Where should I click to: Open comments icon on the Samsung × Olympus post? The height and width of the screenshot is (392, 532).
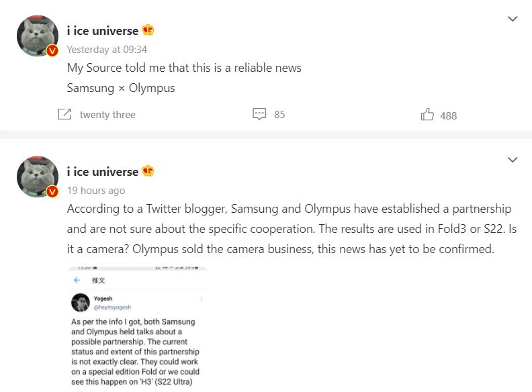(259, 115)
